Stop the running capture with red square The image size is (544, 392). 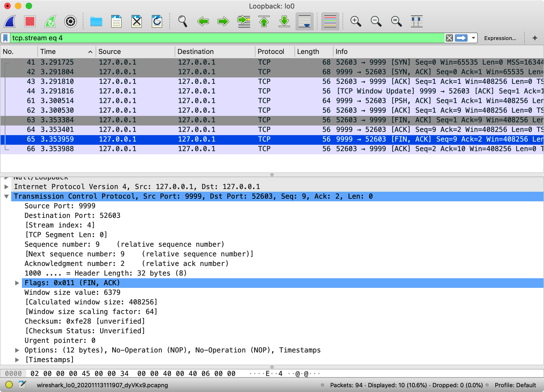click(30, 21)
